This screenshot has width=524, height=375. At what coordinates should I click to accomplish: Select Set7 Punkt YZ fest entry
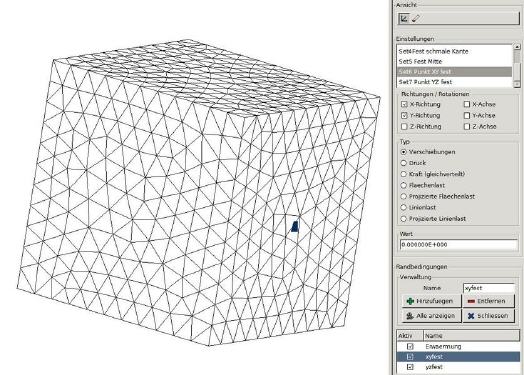(x=454, y=82)
